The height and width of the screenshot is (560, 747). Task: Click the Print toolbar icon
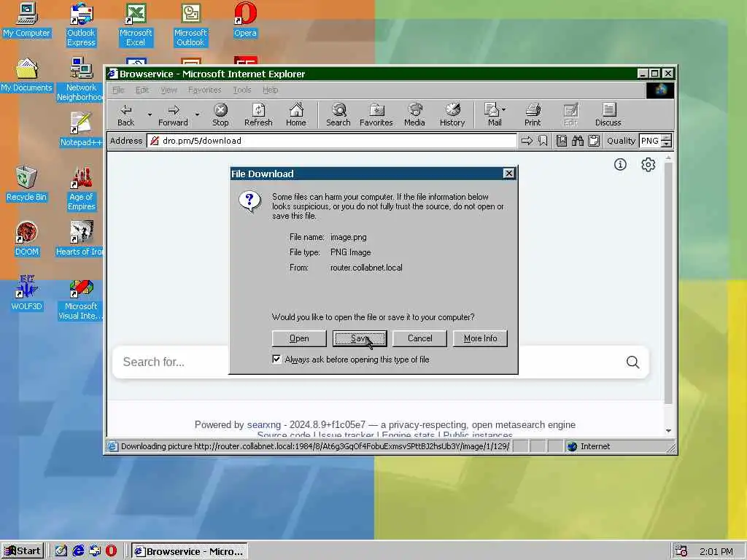pyautogui.click(x=533, y=114)
